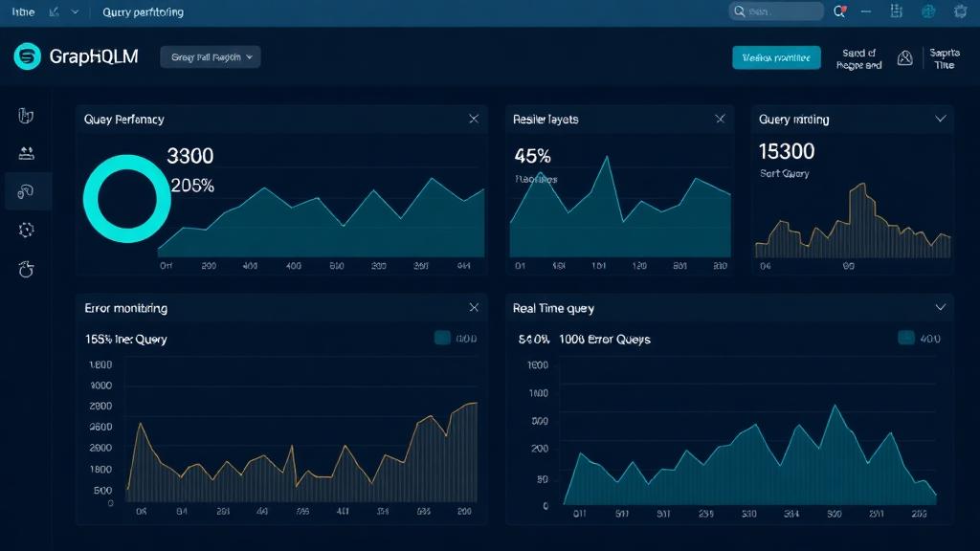The width and height of the screenshot is (980, 551).
Task: Open the globe icon in the top bar
Action: coord(926,11)
